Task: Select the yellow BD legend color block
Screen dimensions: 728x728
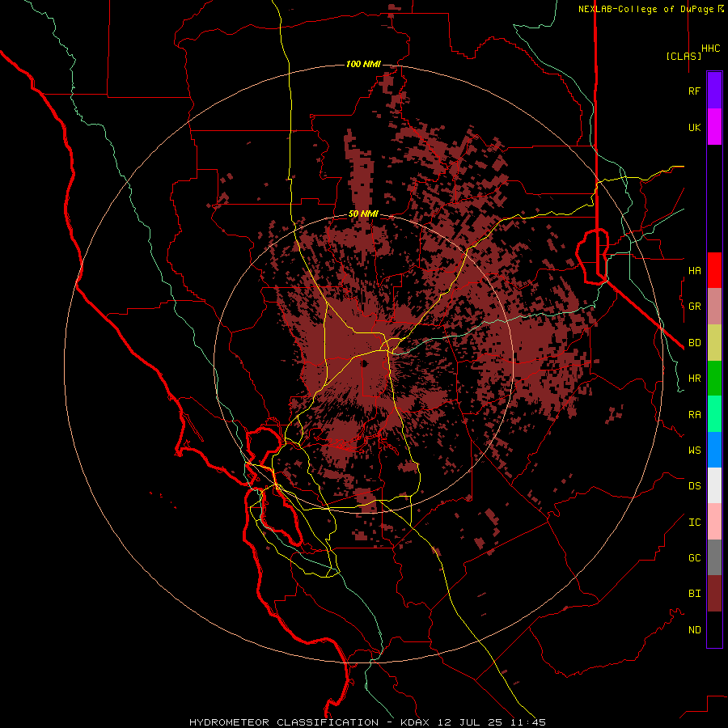Action: pyautogui.click(x=714, y=343)
